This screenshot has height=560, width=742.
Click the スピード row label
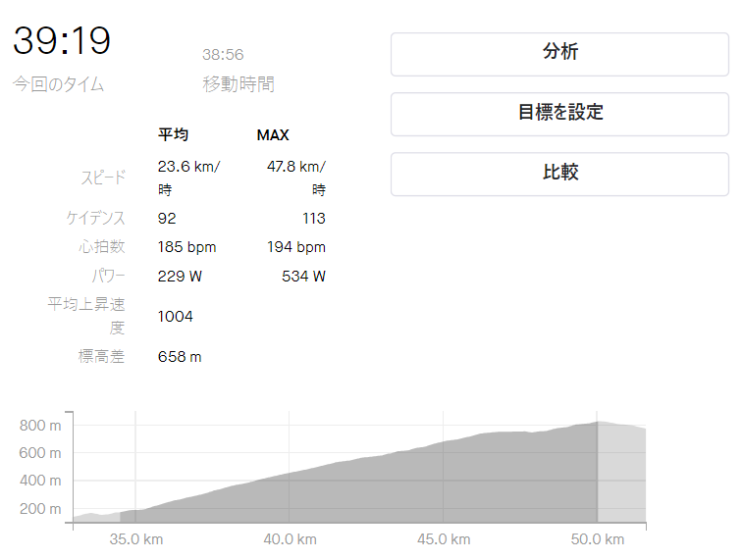click(103, 178)
